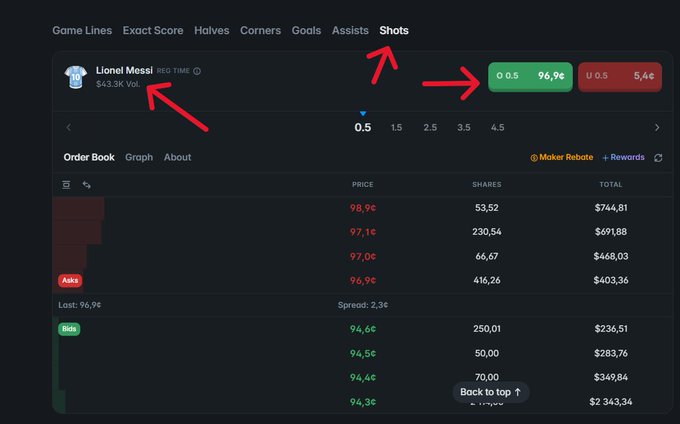Image resolution: width=680 pixels, height=424 pixels.
Task: Open the About tab
Action: coord(177,157)
